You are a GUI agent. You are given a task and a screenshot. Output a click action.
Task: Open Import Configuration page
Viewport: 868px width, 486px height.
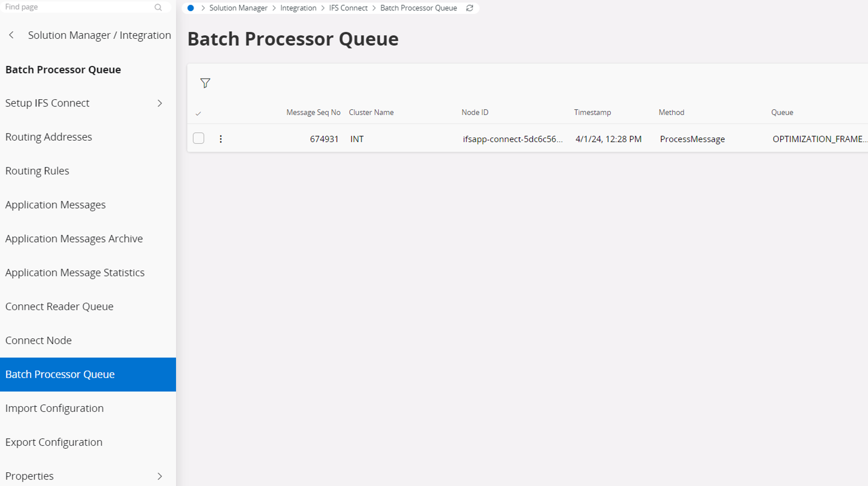54,408
